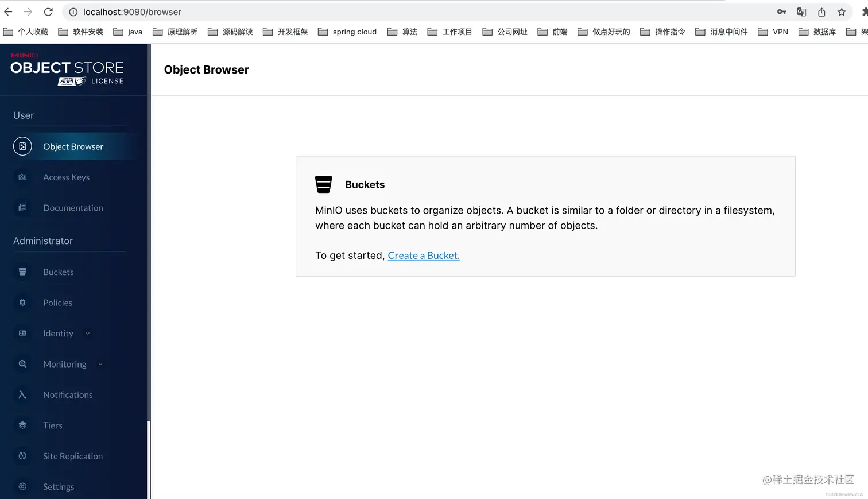Click the browser forward arrow

[28, 11]
